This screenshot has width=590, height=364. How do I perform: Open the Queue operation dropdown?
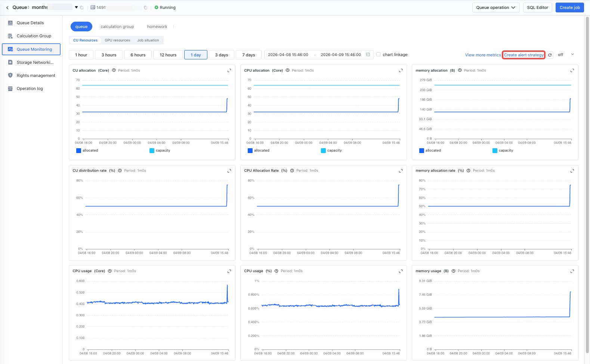pyautogui.click(x=496, y=7)
